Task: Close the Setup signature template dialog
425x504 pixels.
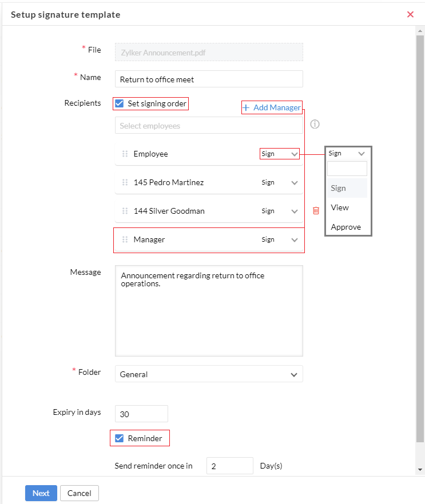Action: (410, 14)
